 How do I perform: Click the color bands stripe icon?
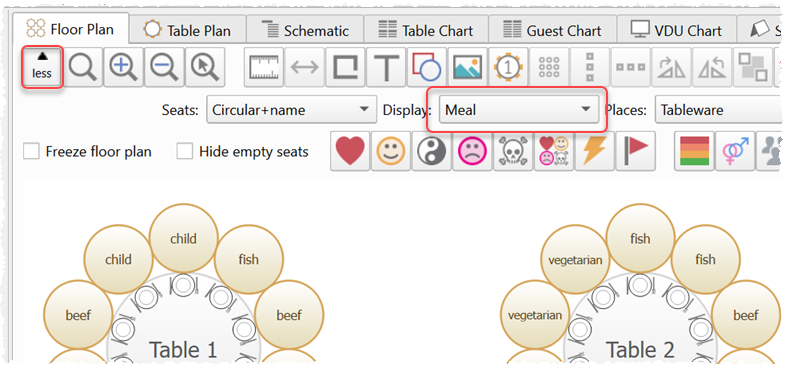pyautogui.click(x=694, y=151)
